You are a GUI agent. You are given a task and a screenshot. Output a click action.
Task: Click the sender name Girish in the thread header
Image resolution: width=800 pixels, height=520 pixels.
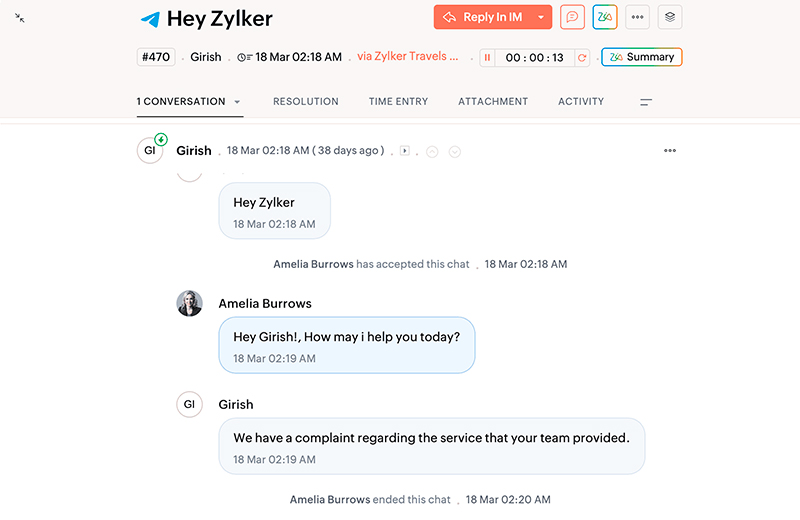[x=194, y=151]
